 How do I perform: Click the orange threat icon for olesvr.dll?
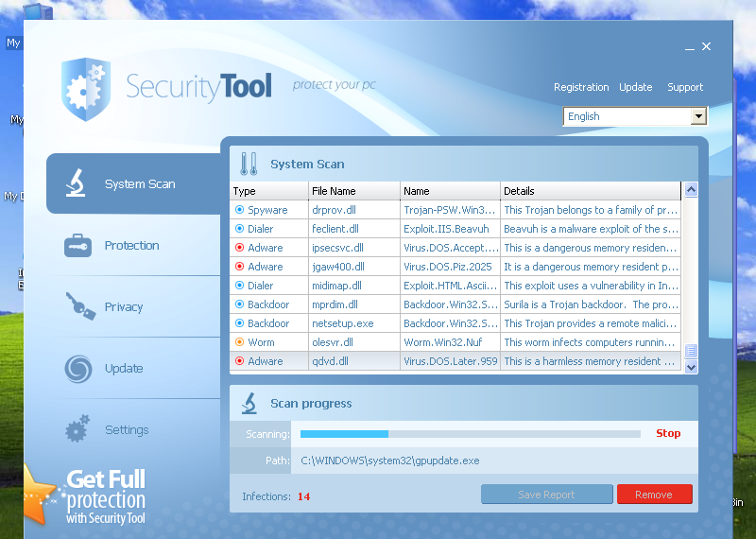239,342
